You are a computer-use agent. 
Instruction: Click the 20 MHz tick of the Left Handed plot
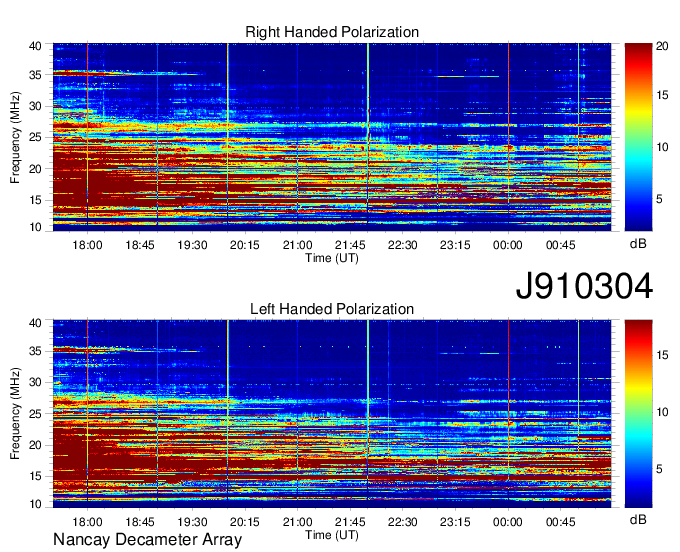pos(36,445)
